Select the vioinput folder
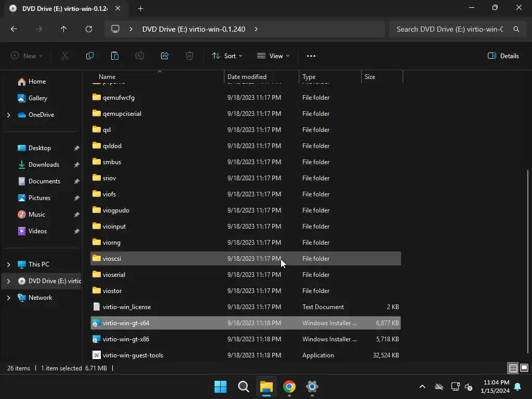532x399 pixels. (246, 227)
